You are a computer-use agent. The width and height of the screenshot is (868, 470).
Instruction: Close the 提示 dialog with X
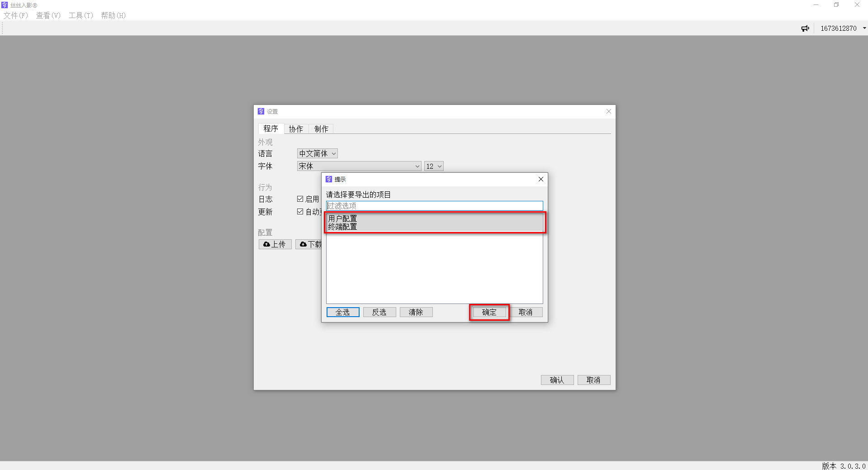pyautogui.click(x=541, y=179)
